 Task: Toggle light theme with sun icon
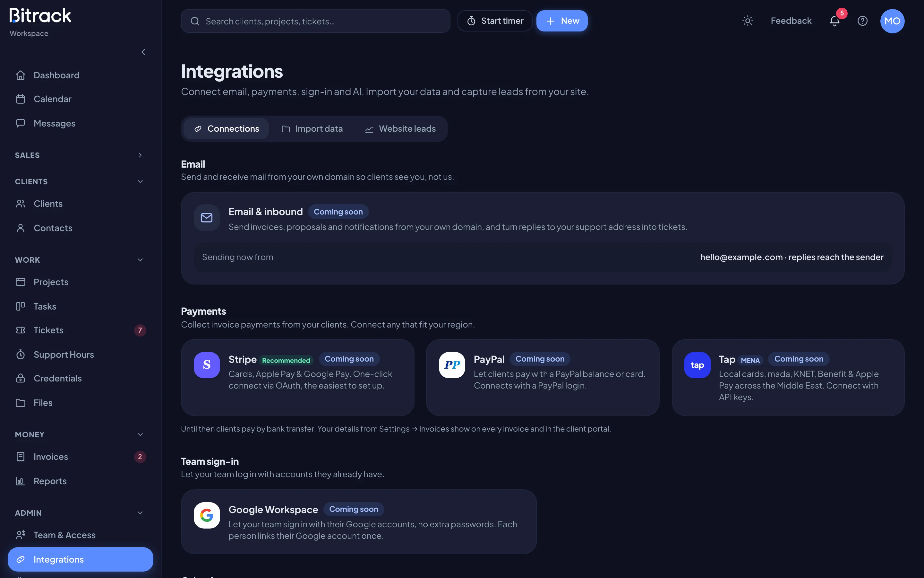[748, 21]
